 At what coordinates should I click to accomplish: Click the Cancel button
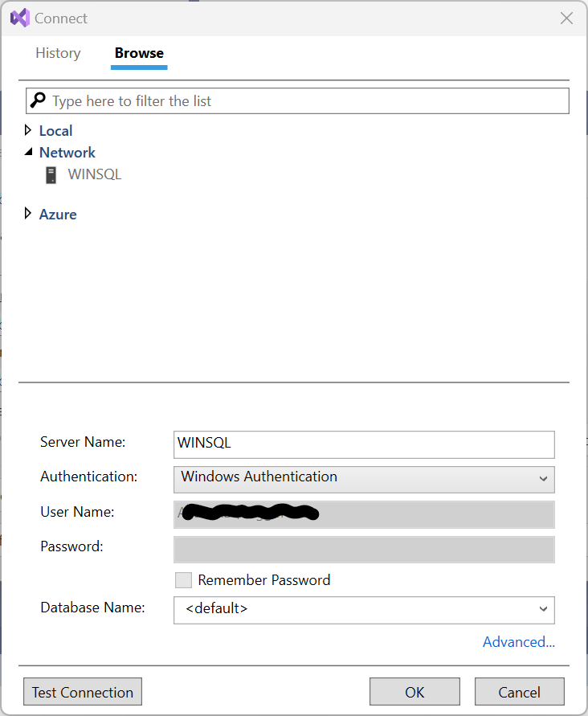[519, 692]
